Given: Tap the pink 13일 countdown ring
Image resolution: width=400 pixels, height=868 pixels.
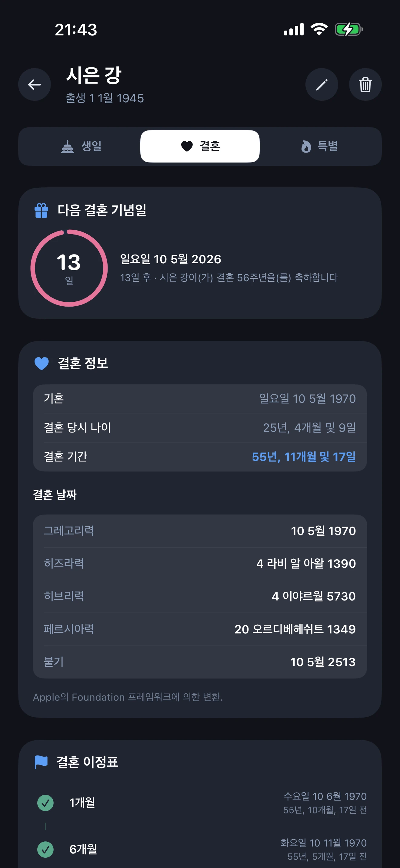Looking at the screenshot, I should (x=69, y=268).
